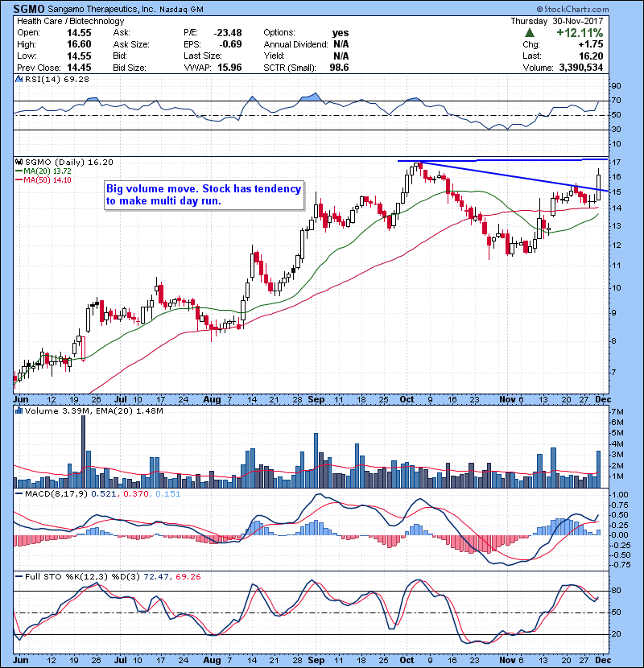Click the candlestick icon beside SGMO (Daily)
Viewport: 644px width, 668px height.
pos(19,162)
